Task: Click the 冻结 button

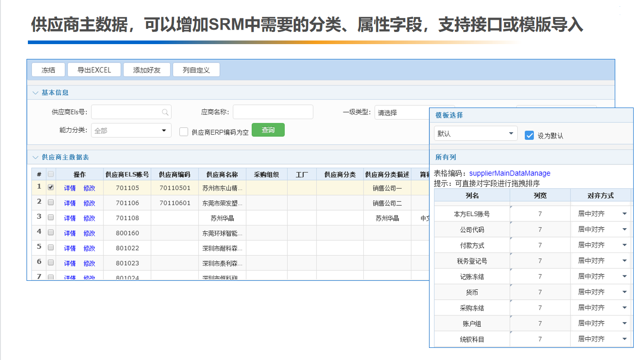Action: click(48, 70)
